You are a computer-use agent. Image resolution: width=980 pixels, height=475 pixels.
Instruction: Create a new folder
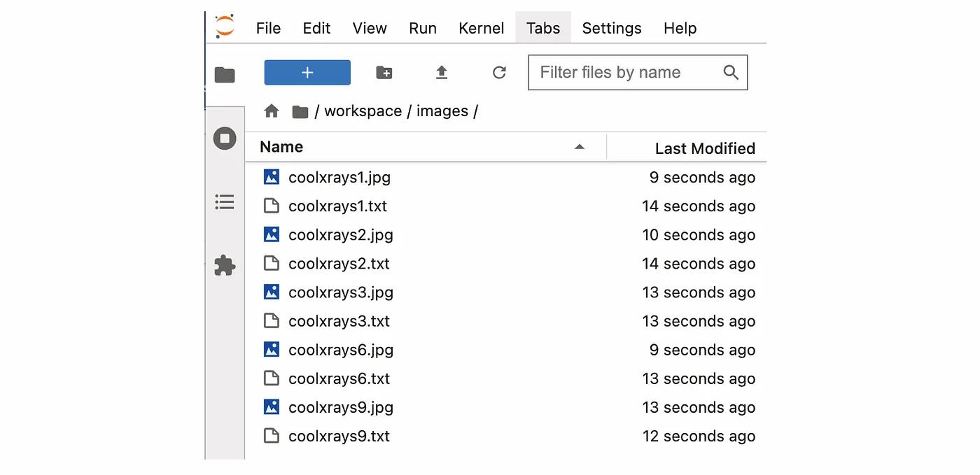pyautogui.click(x=384, y=72)
